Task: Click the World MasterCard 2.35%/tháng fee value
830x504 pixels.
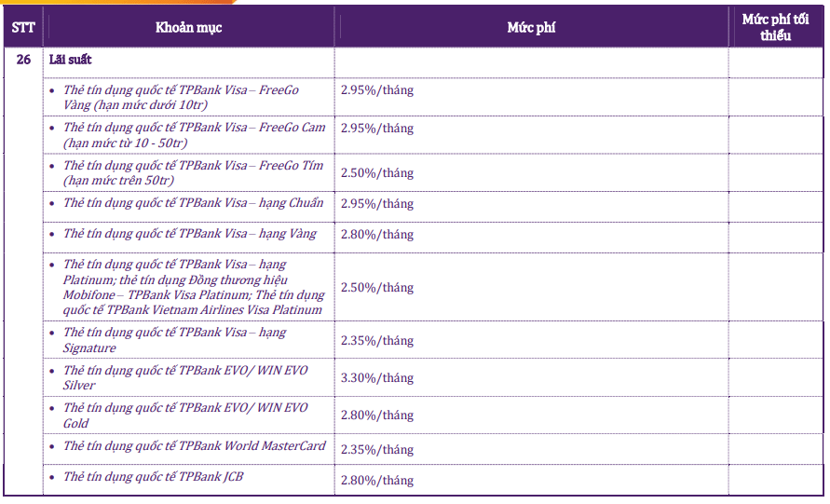Action: pos(377,450)
